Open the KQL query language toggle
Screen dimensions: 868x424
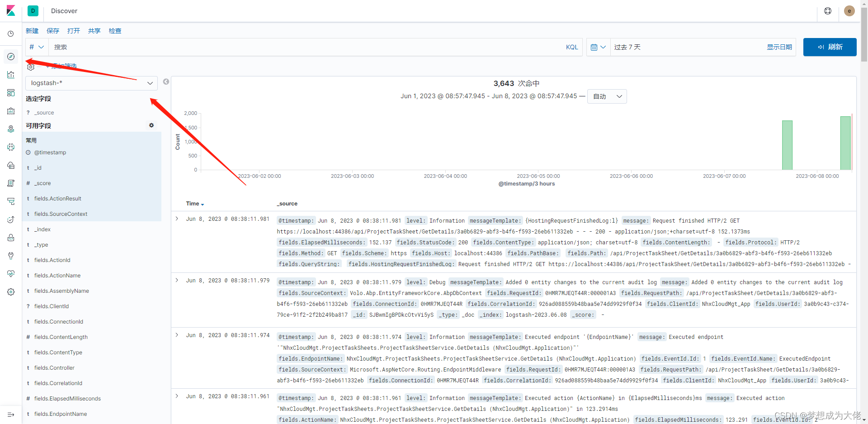(x=571, y=47)
